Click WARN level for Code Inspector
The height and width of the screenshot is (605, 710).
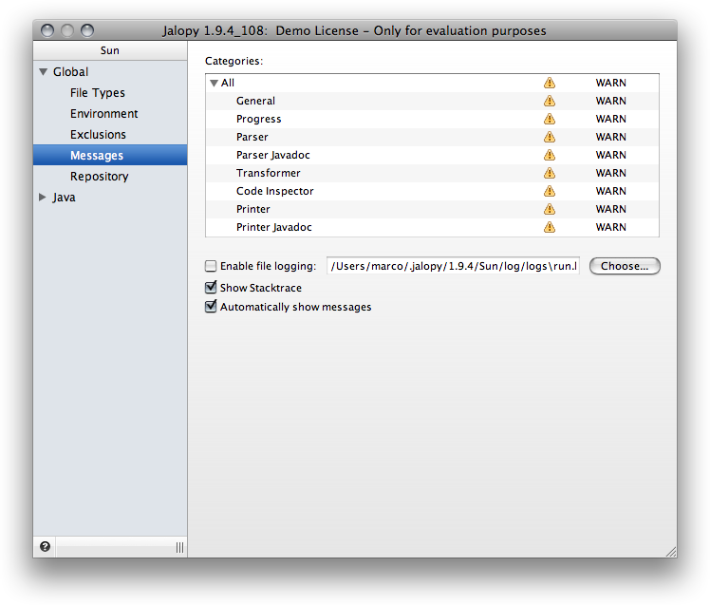611,191
